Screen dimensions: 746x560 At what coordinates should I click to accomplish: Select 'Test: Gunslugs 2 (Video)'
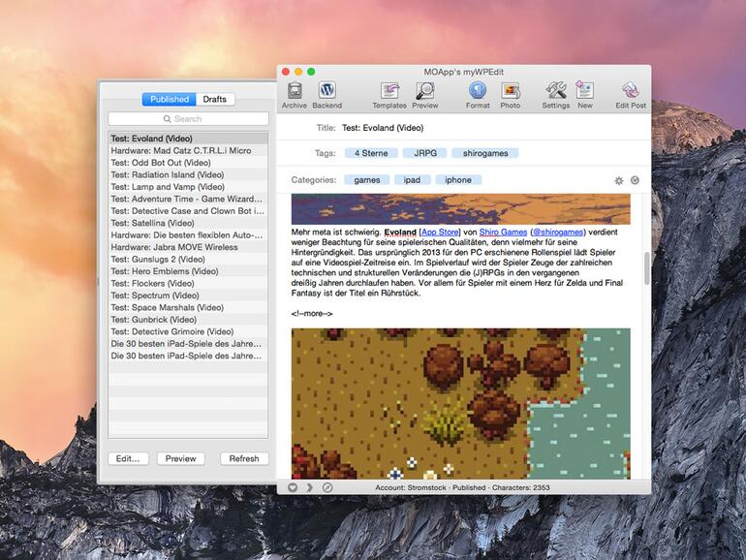point(188,260)
